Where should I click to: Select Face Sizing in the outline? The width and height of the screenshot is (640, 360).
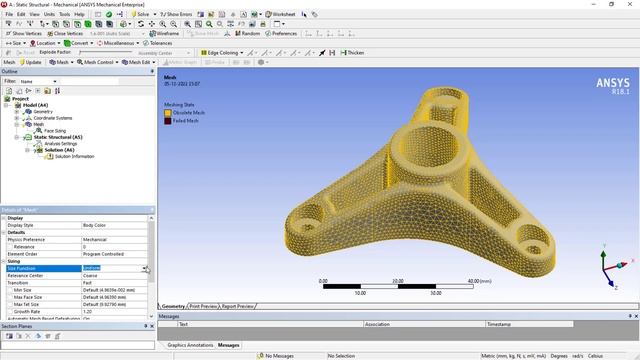pos(55,131)
